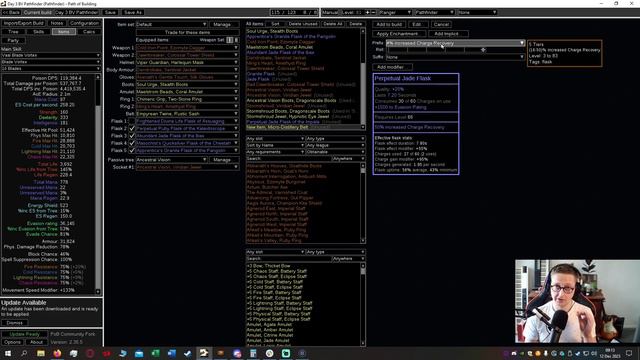Adjust the prefix Roll slider handle
Screen dimensions: 640x360
coord(483,50)
